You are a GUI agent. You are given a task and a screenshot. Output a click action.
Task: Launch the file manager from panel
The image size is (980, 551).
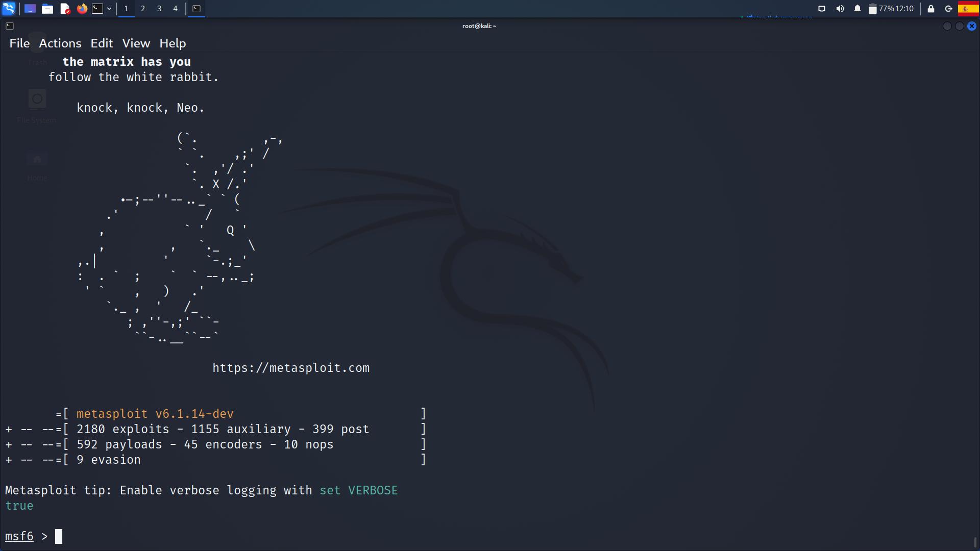click(47, 9)
